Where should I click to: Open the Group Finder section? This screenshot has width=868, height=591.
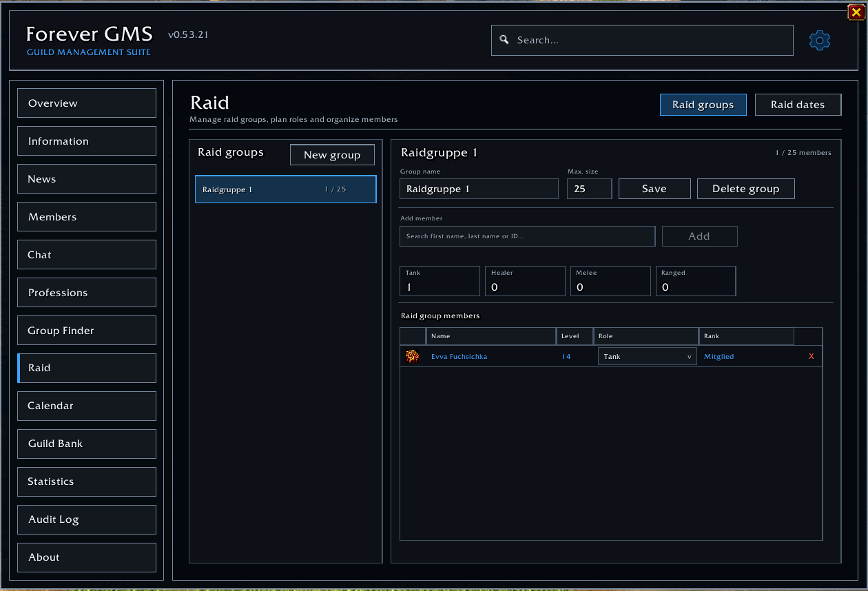click(x=87, y=331)
